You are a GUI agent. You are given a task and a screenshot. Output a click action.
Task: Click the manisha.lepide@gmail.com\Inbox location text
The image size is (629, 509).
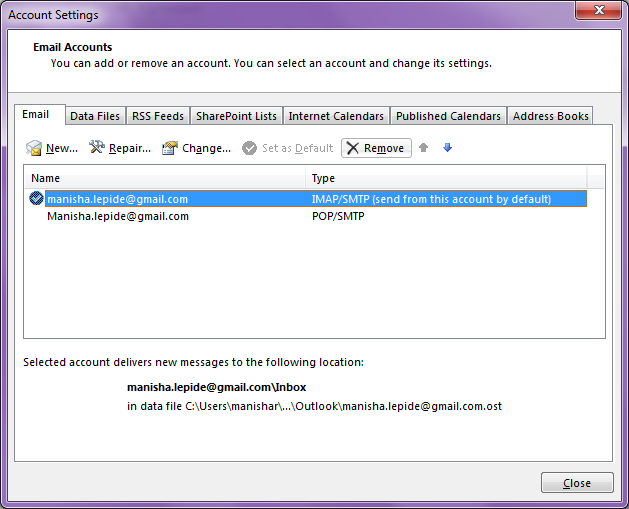pos(217,387)
